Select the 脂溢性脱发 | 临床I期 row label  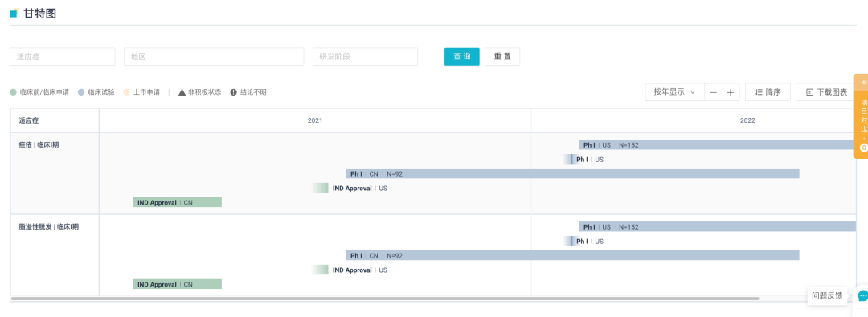pos(49,227)
